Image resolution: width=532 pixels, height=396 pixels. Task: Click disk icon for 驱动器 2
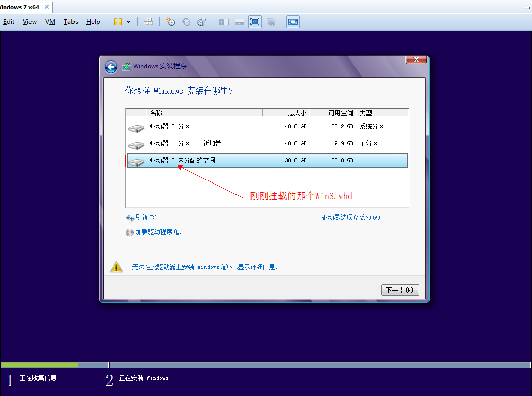tap(137, 162)
